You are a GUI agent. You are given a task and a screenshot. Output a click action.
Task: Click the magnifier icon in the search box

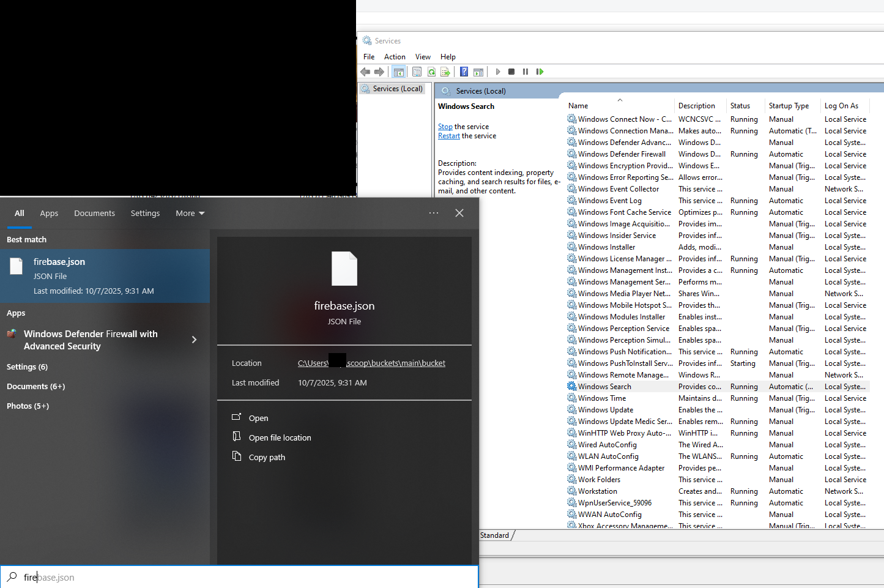(12, 576)
